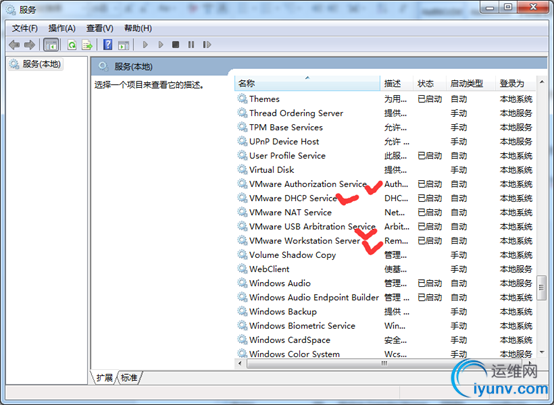Select the User Profile Service row

385,155
